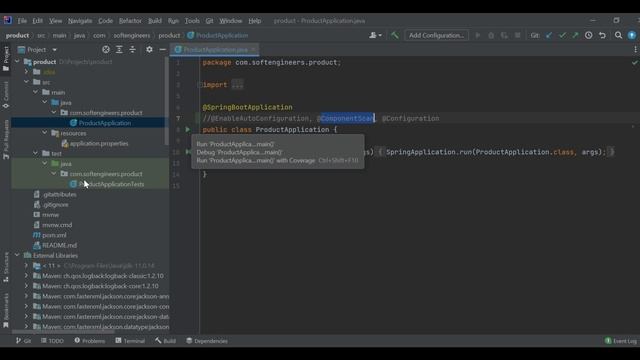Screen dimensions: 640x360
Task: Toggle Structure side tool window stripe
Action: [x=6, y=267]
